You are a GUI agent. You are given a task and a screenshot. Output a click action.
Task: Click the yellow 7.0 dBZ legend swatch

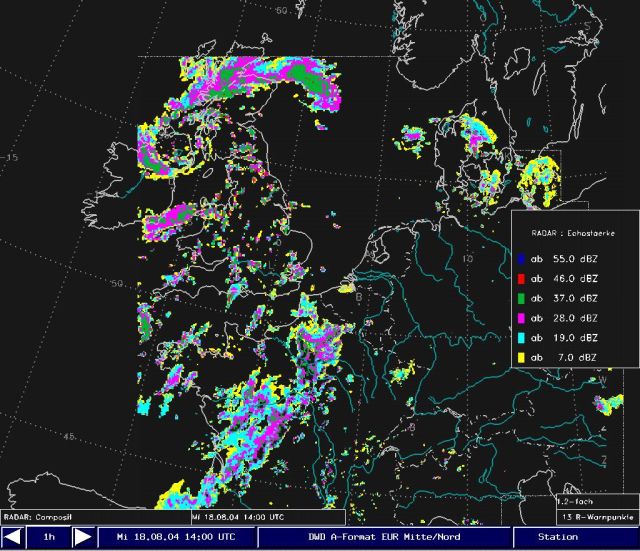[522, 358]
